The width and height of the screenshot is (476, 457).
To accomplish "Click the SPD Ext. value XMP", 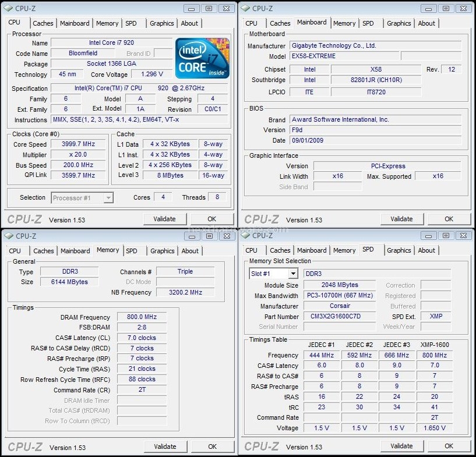I will click(x=436, y=316).
